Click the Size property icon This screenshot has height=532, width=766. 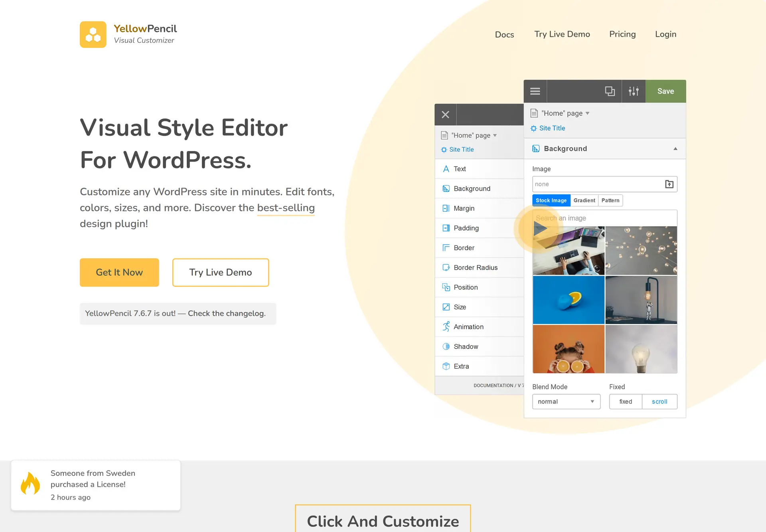446,307
